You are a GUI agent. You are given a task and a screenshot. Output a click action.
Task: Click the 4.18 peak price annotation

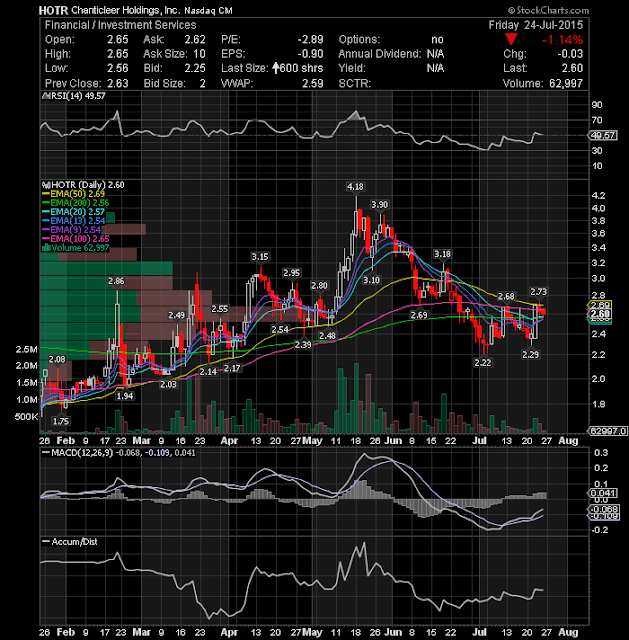[355, 187]
